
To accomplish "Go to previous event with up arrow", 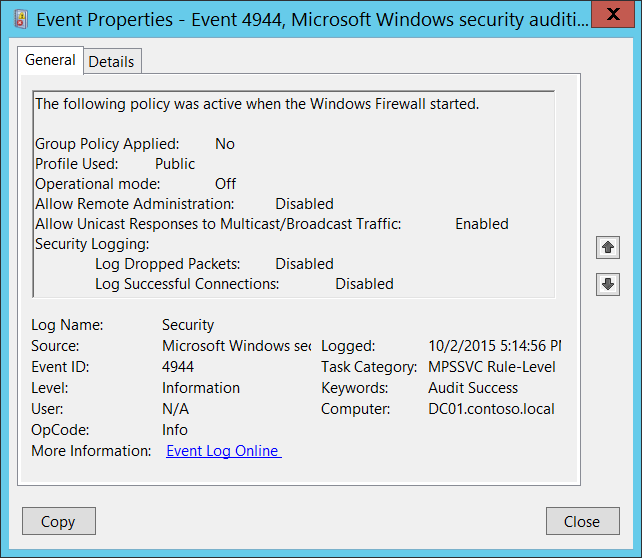I will (x=607, y=247).
